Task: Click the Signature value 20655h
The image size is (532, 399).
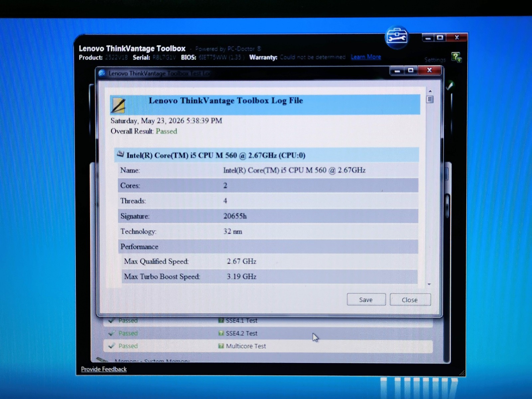Action: point(235,216)
